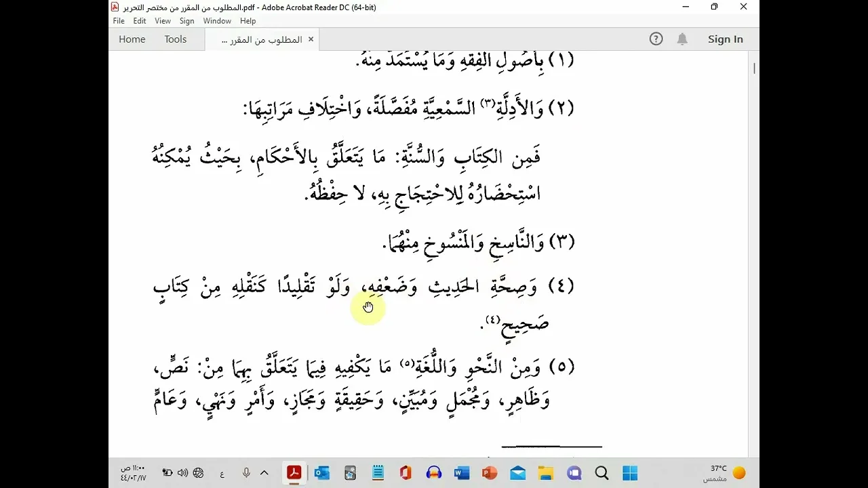The height and width of the screenshot is (488, 868).
Task: Open the Notepad icon in the taskbar
Action: click(378, 472)
